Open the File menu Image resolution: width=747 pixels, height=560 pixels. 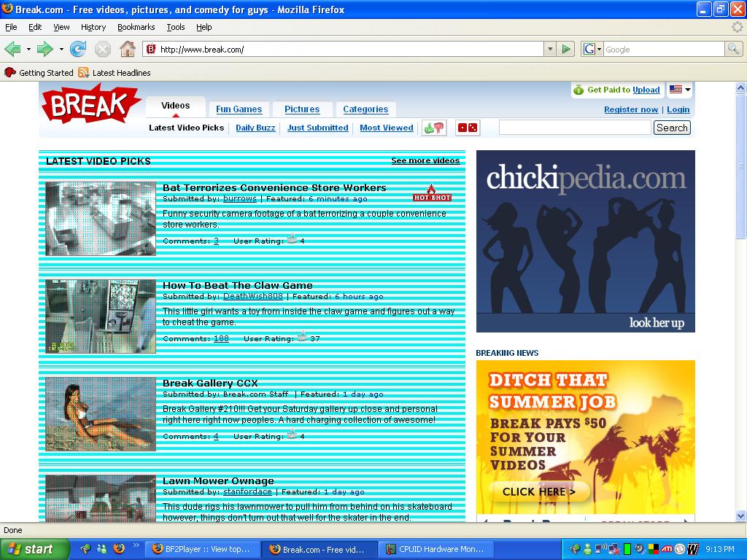point(11,27)
